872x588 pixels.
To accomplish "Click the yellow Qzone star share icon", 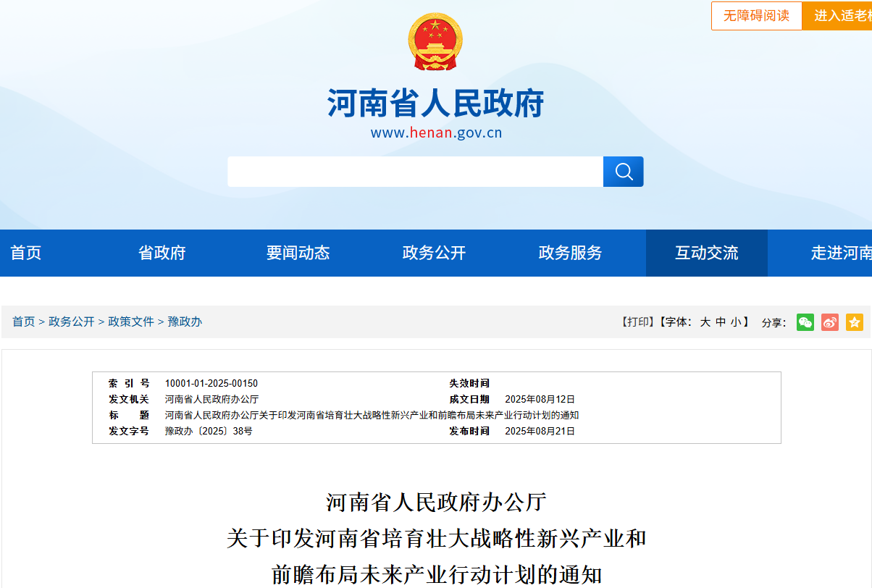I will (x=855, y=322).
